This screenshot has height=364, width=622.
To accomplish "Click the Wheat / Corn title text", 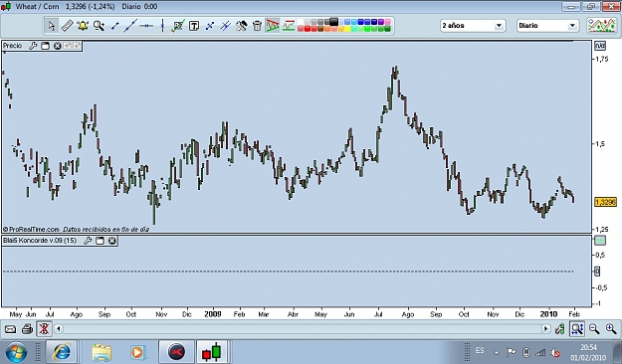I will pyautogui.click(x=37, y=7).
